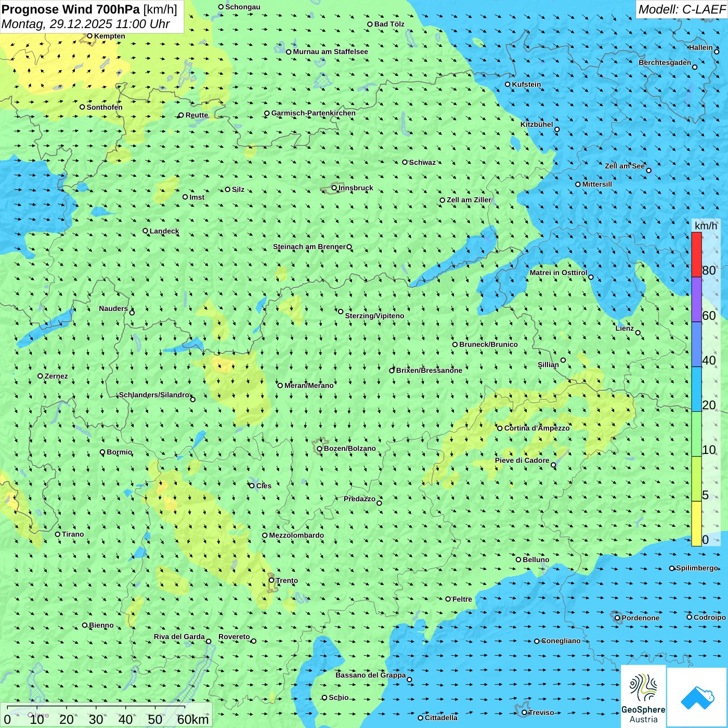Viewport: 728px width, 728px height.
Task: Select the Bozen/Bolzano city marker
Action: pos(319,448)
